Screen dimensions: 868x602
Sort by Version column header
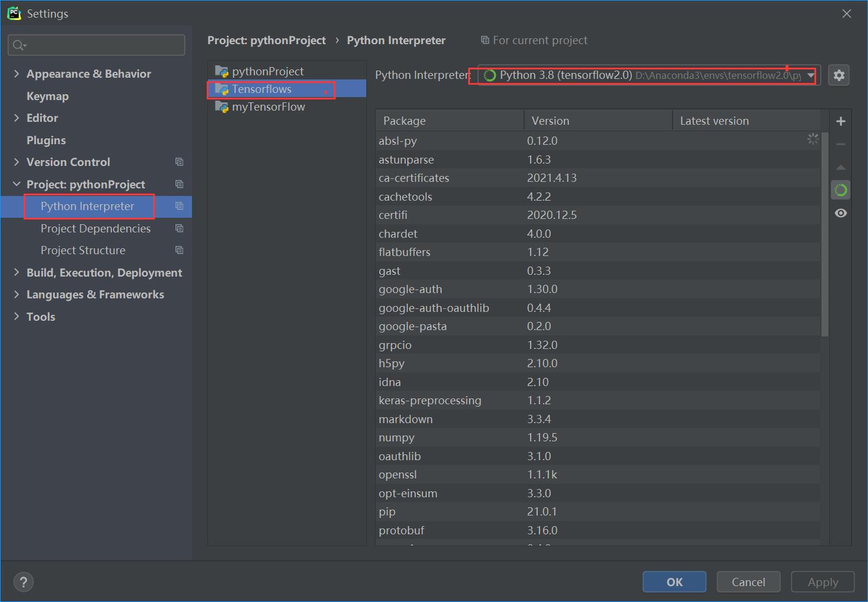598,121
